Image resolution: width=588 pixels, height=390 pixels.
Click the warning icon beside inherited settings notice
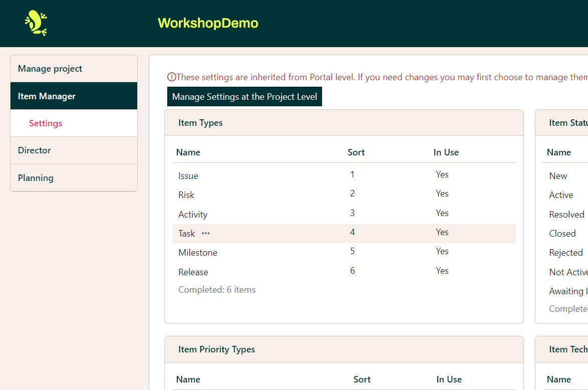(x=171, y=77)
